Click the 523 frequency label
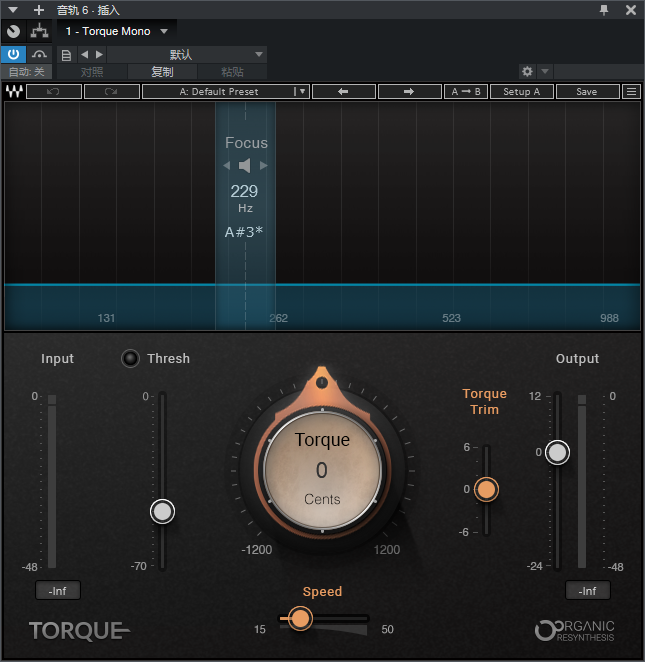The image size is (645, 662). click(x=451, y=318)
